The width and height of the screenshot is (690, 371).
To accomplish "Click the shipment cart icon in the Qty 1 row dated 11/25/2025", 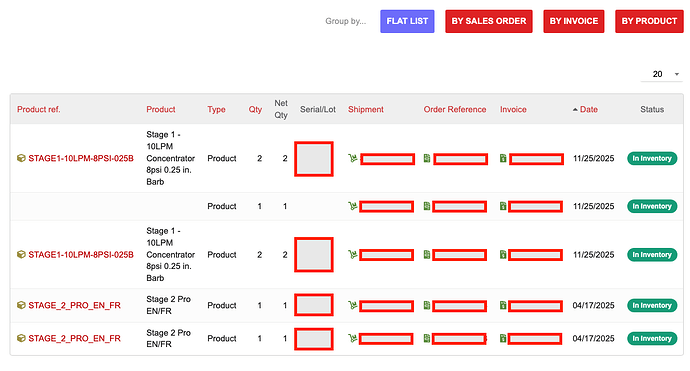I will (x=352, y=206).
